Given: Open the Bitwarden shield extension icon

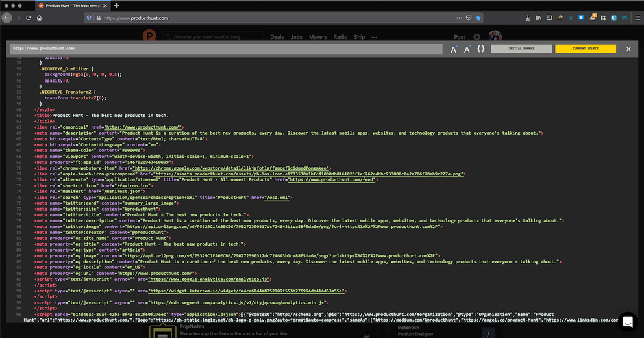Looking at the screenshot, I should point(613,18).
